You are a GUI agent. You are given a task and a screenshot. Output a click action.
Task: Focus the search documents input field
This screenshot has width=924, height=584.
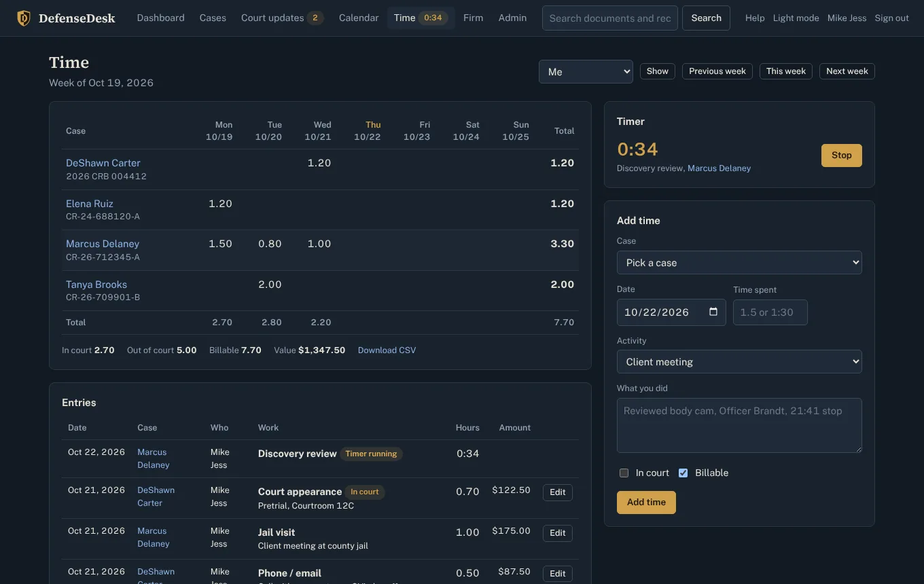610,18
